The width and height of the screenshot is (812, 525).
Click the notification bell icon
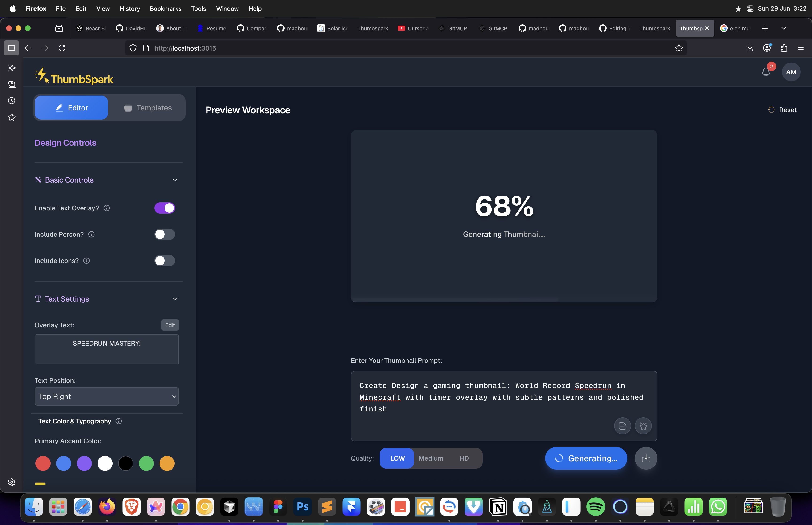(x=766, y=72)
